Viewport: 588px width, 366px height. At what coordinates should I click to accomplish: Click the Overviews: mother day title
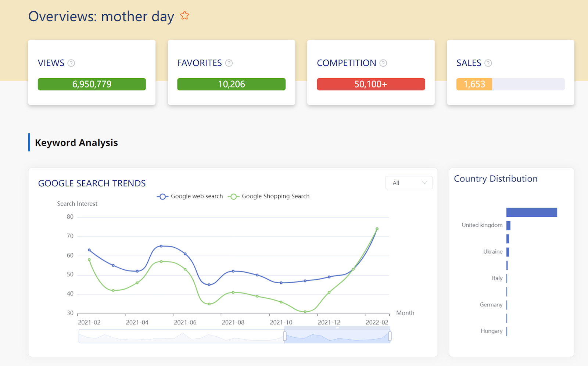pyautogui.click(x=101, y=17)
